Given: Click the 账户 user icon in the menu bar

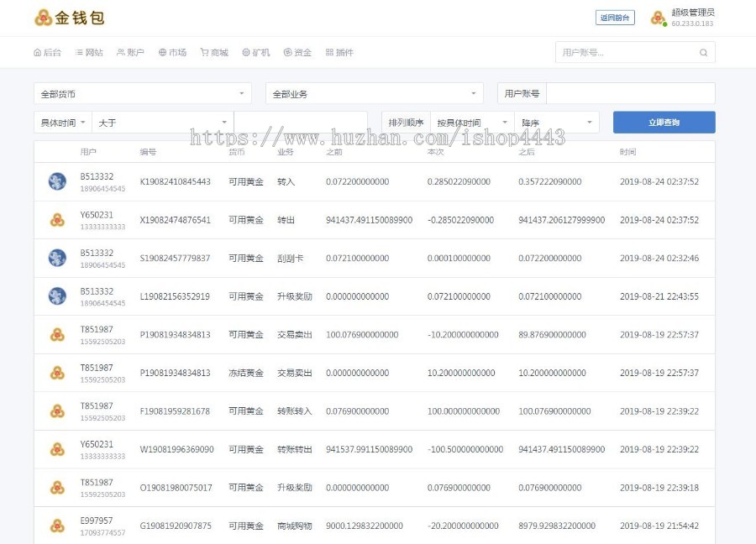Looking at the screenshot, I should coord(119,52).
